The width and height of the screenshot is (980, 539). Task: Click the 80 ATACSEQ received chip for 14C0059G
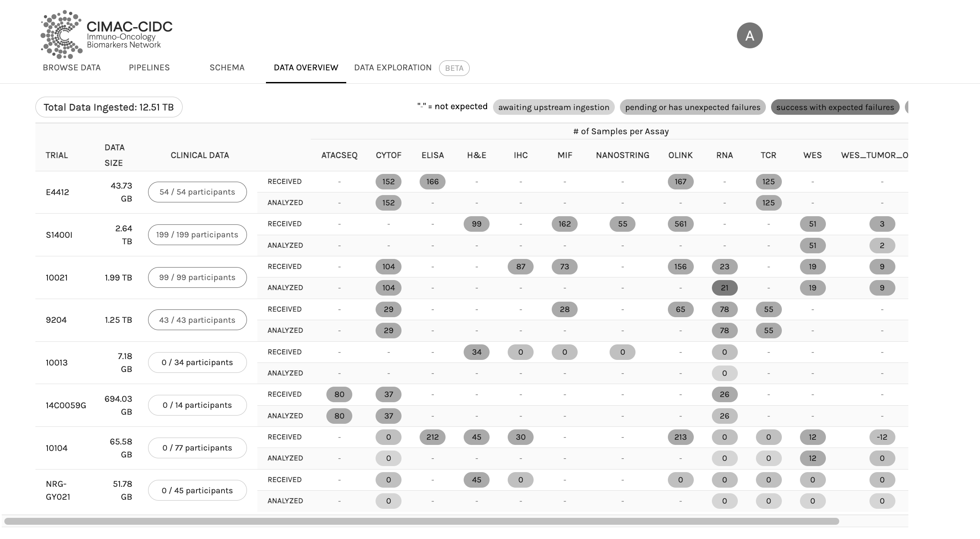pos(339,394)
